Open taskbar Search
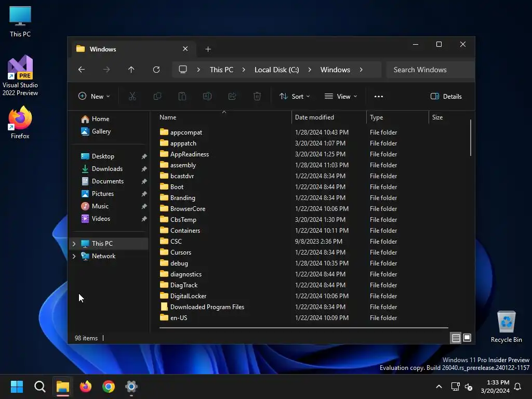Viewport: 532px width, 399px height. [39, 387]
